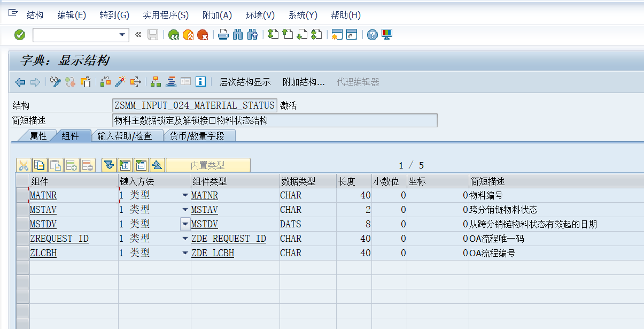Screen dimensions: 644x329
Task: Click the ZLCBH component name cell
Action: [x=74, y=253]
